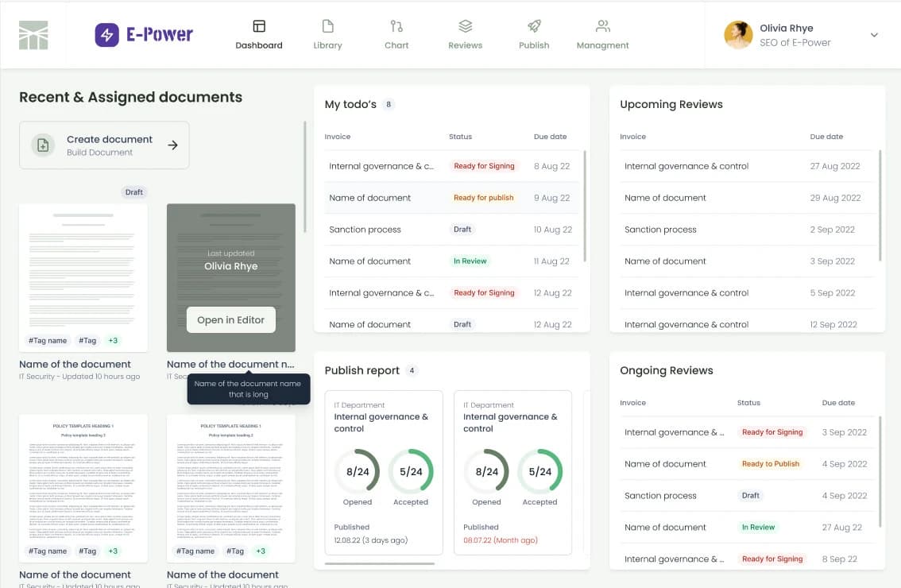Open the Reviews layers icon
The image size is (901, 588).
[x=465, y=26]
